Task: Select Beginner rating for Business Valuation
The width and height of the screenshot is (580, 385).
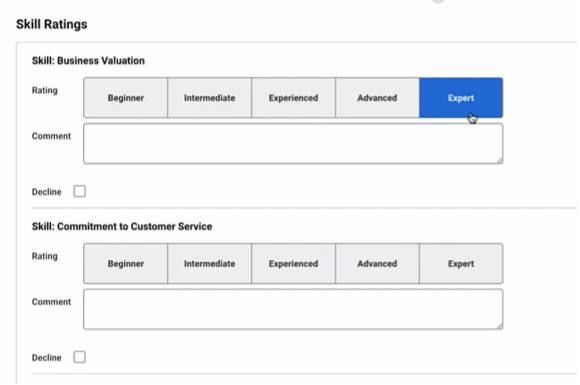Action: point(126,98)
